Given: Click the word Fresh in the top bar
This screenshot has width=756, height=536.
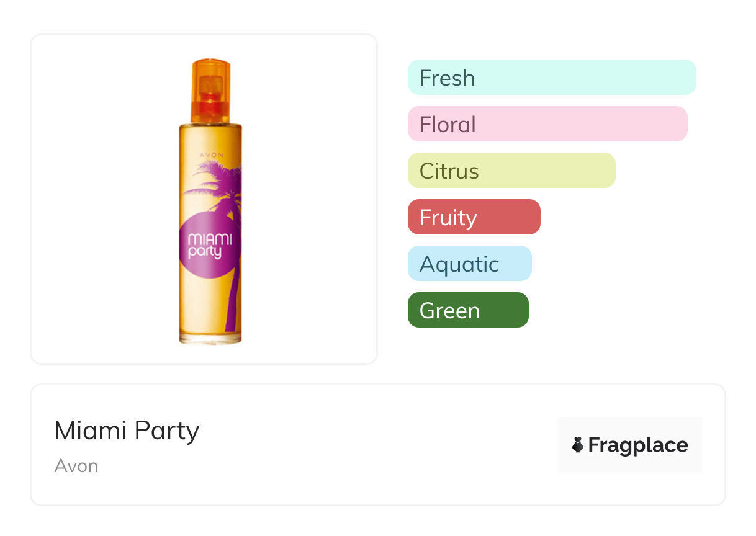Looking at the screenshot, I should 447,78.
